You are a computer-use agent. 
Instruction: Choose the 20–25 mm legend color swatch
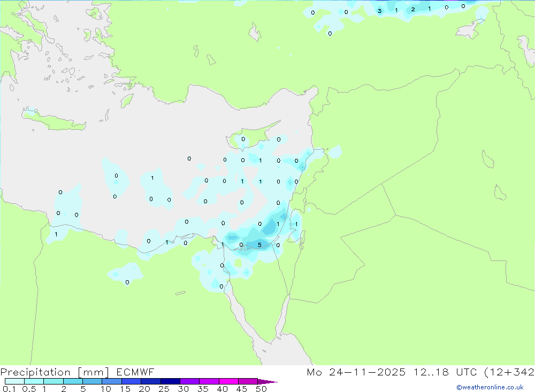click(x=151, y=381)
